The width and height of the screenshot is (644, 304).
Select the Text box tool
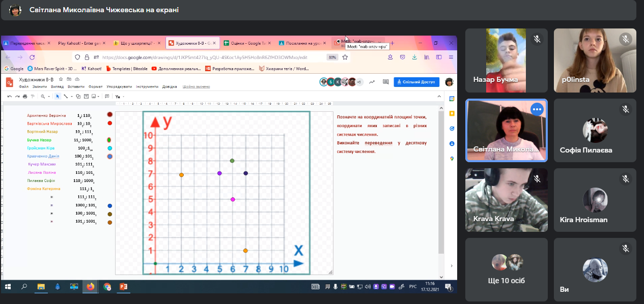coord(86,97)
